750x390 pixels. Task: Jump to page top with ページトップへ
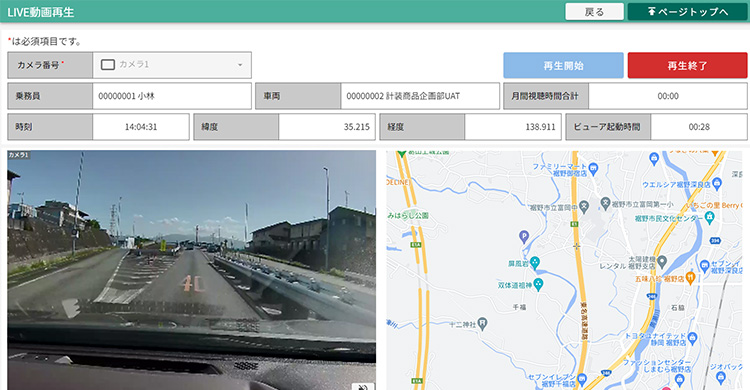click(x=687, y=11)
